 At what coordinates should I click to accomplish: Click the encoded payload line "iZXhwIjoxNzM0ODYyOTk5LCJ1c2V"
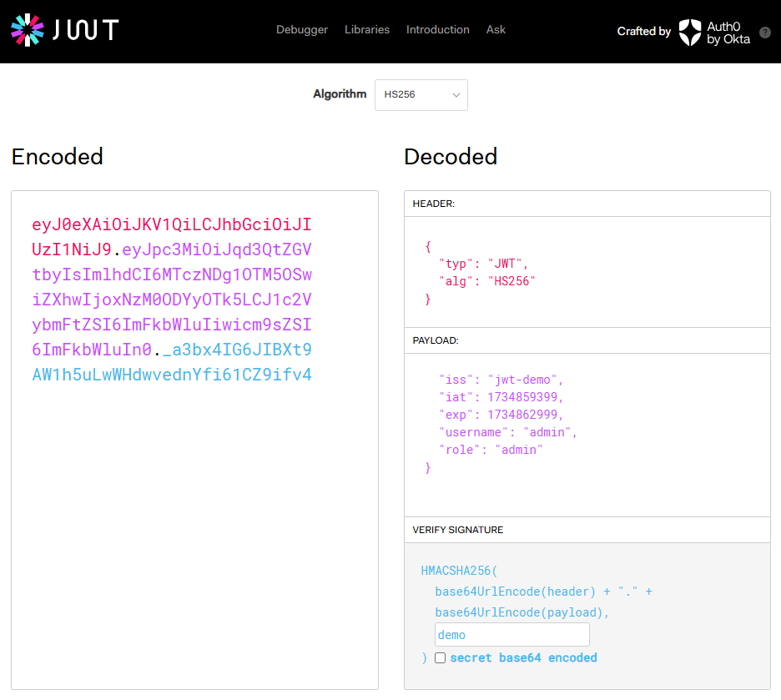(172, 300)
